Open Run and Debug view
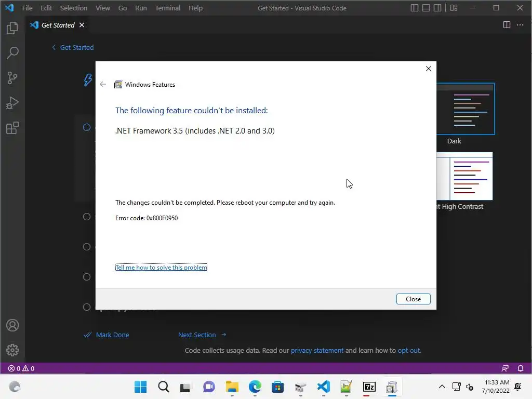 [12, 103]
